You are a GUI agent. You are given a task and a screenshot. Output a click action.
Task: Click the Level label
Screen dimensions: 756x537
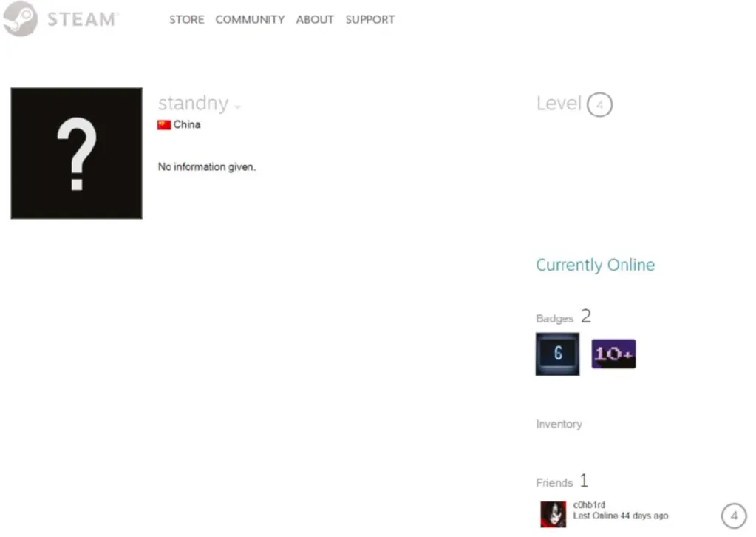pyautogui.click(x=559, y=104)
